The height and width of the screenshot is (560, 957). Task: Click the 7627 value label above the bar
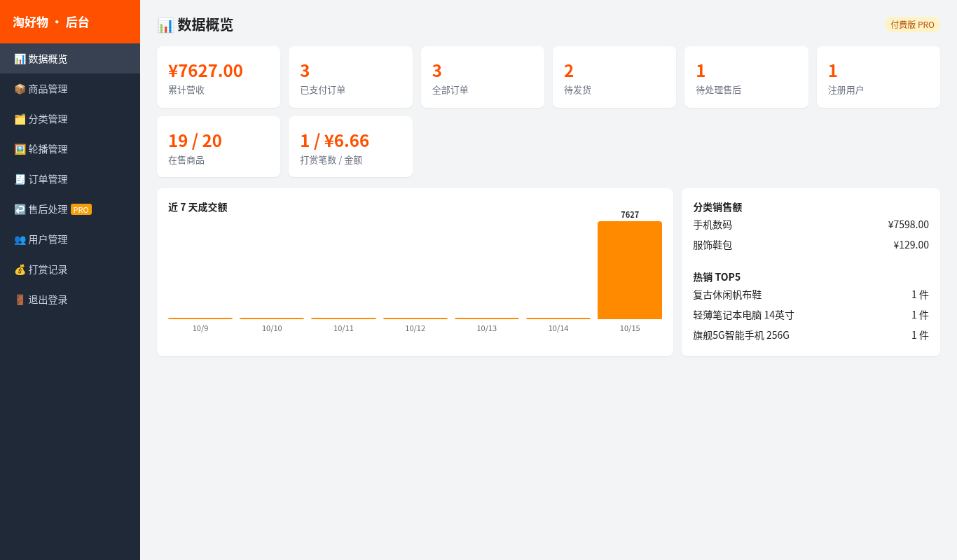(x=630, y=215)
